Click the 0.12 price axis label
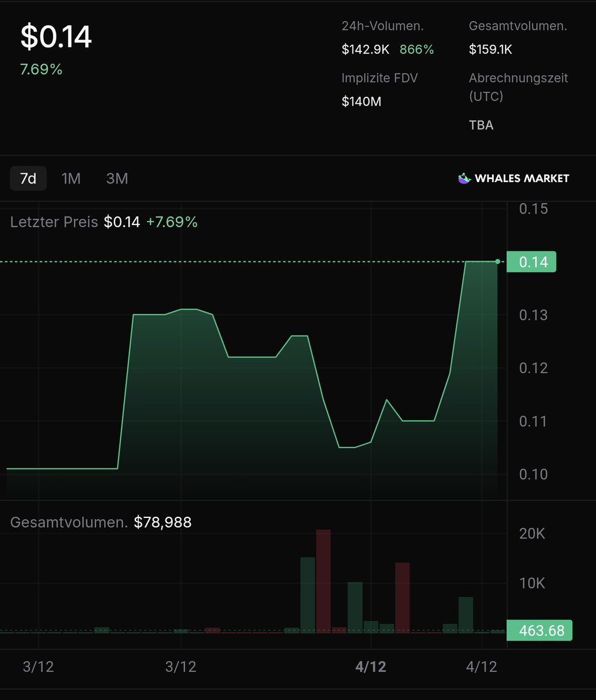 click(534, 368)
